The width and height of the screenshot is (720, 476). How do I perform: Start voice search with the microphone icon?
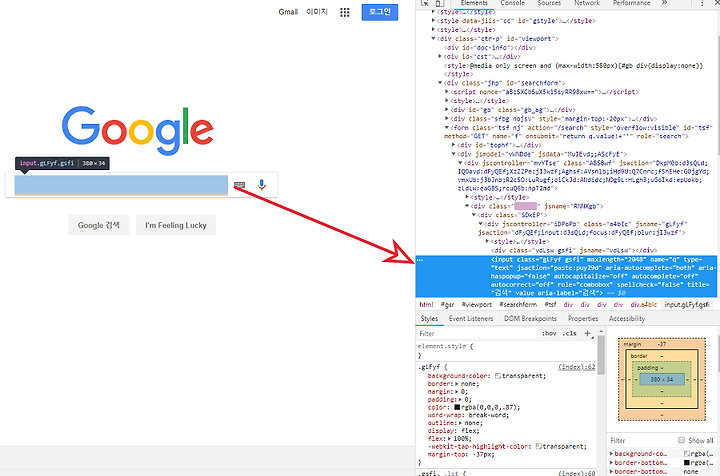point(262,185)
